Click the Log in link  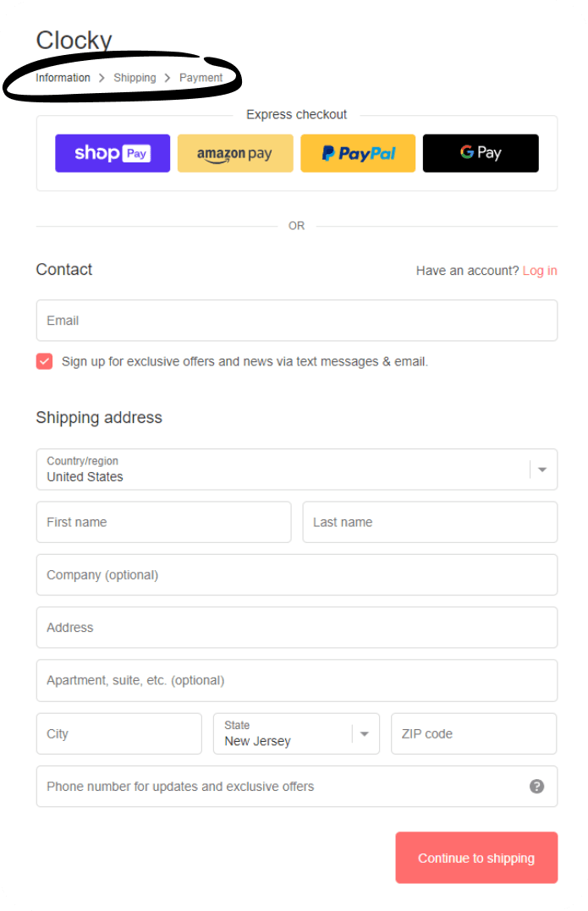(x=539, y=271)
